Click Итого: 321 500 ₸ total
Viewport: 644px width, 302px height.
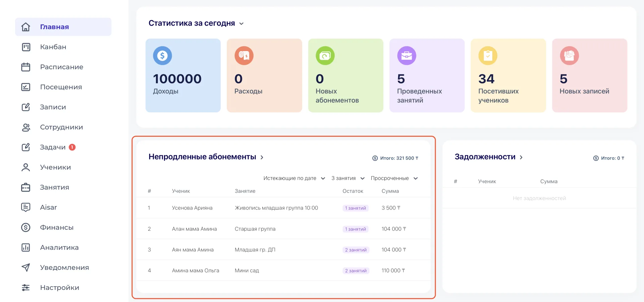pos(399,158)
